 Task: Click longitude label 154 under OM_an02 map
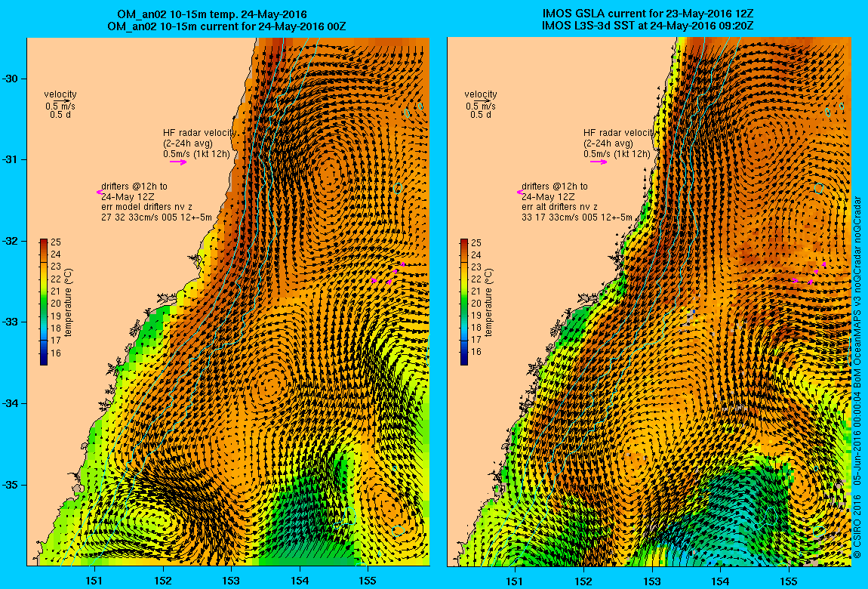(300, 581)
